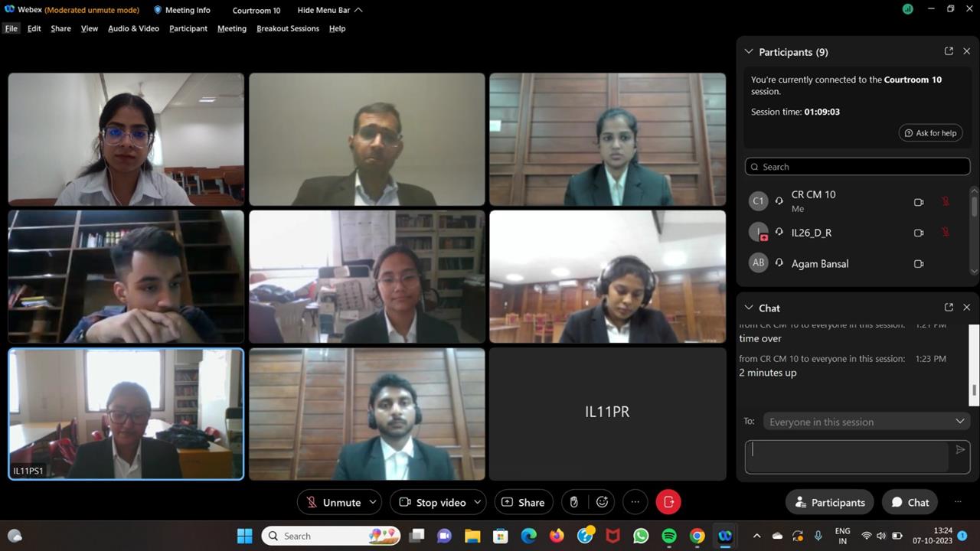
Task: Pop out the Chat panel
Action: coord(949,307)
